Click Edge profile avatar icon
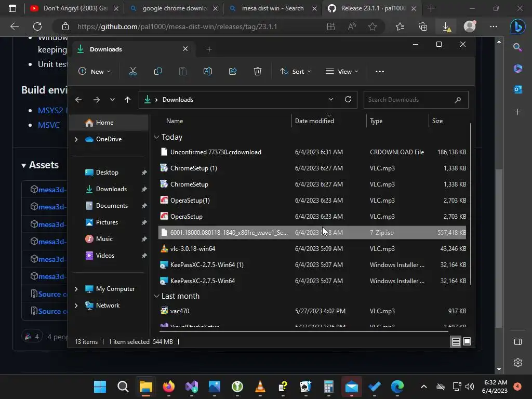This screenshot has width=532, height=399. pos(470,26)
